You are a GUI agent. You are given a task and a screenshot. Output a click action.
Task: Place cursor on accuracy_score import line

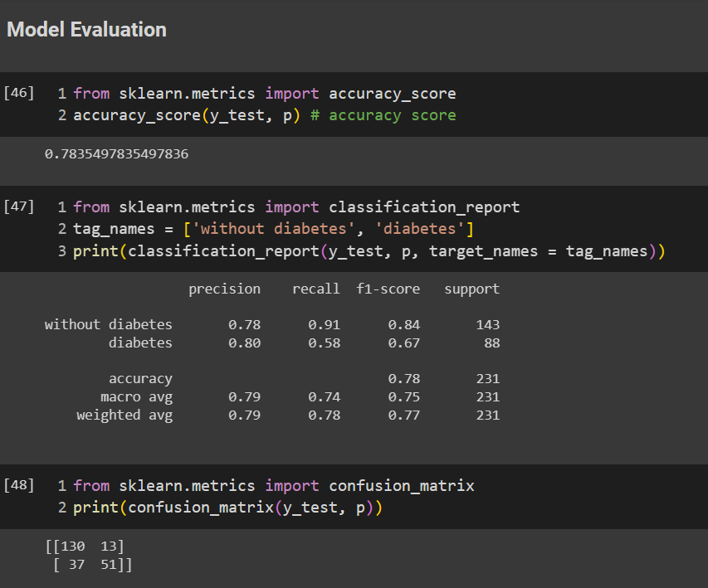click(x=265, y=94)
